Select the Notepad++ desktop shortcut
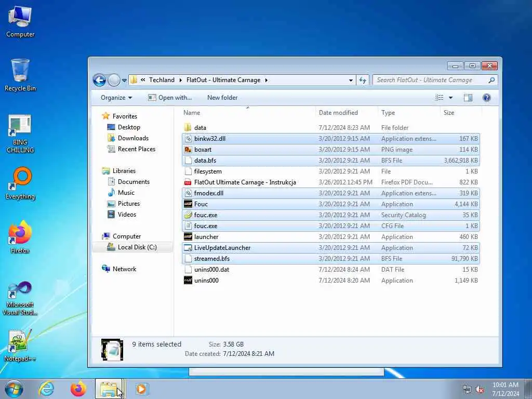This screenshot has width=532, height=399. pyautogui.click(x=20, y=345)
